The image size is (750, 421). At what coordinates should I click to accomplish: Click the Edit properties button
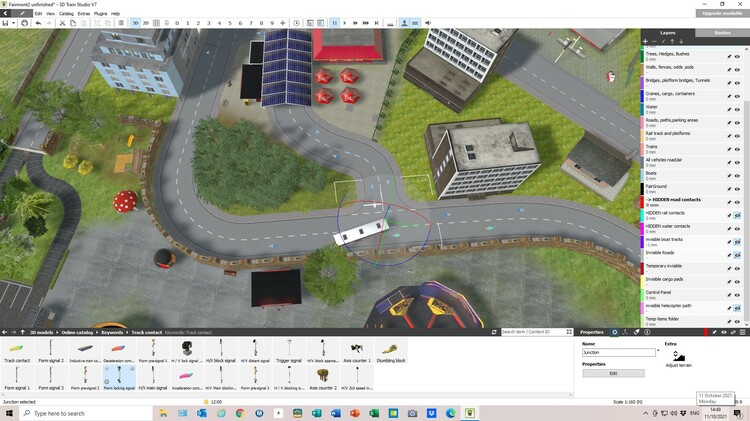(613, 373)
